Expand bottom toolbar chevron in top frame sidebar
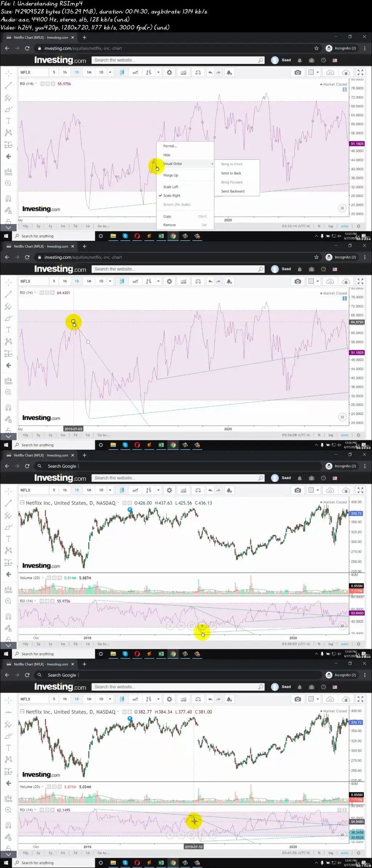Image resolution: width=372 pixels, height=868 pixels. pyautogui.click(x=8, y=227)
